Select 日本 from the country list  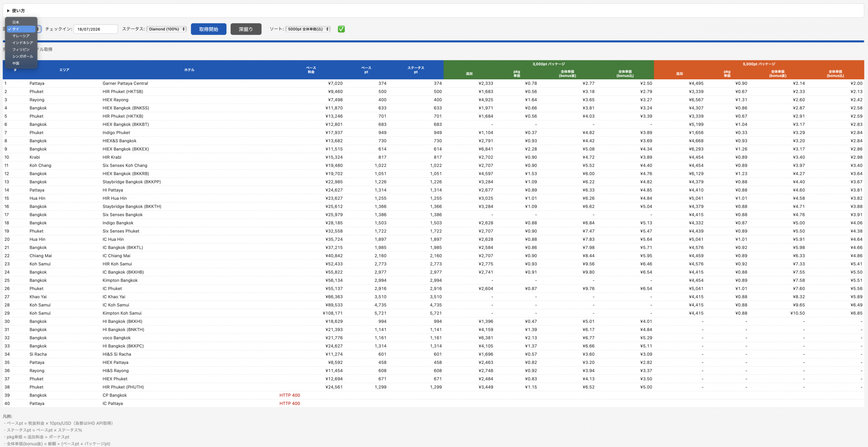[x=21, y=22]
